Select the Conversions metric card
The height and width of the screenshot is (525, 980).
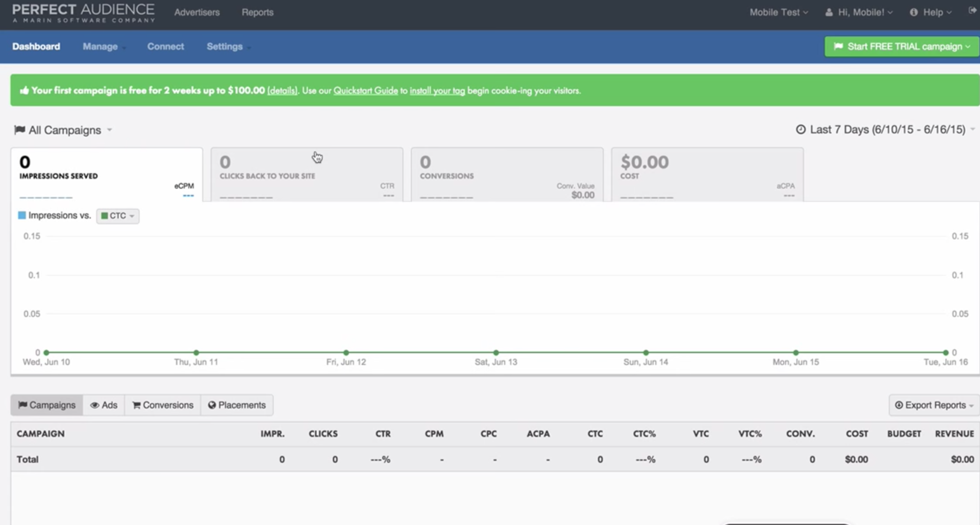click(x=507, y=175)
